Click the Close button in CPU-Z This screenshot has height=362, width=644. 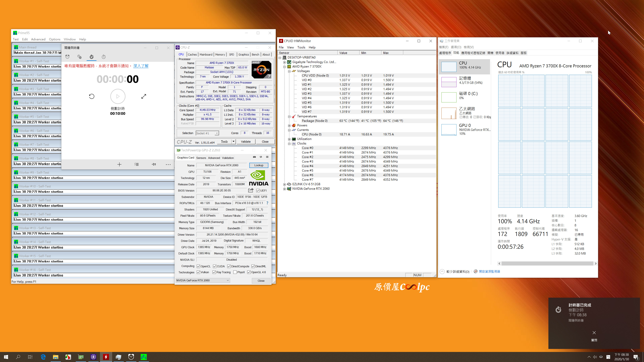(265, 141)
